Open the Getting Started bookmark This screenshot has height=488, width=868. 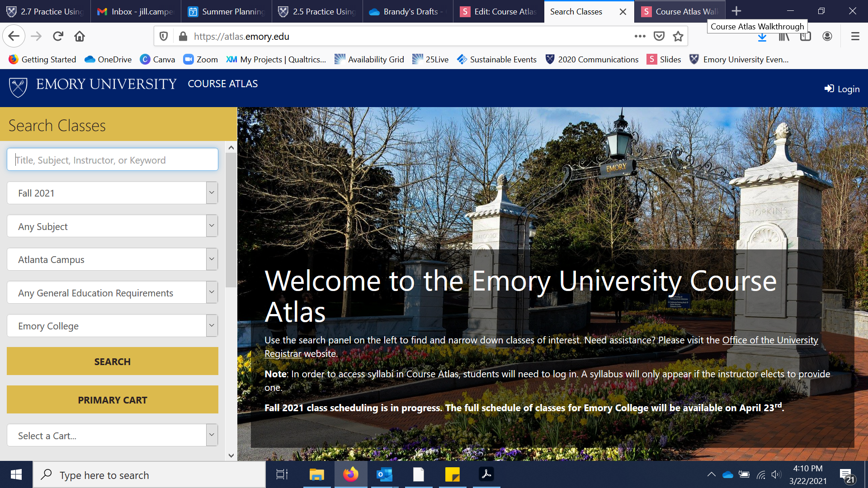(42, 59)
